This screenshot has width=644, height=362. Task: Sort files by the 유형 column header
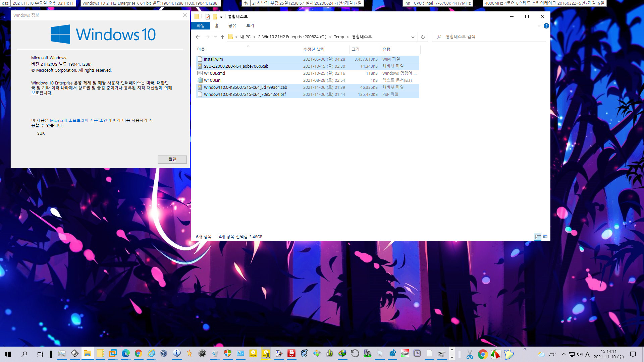400,49
